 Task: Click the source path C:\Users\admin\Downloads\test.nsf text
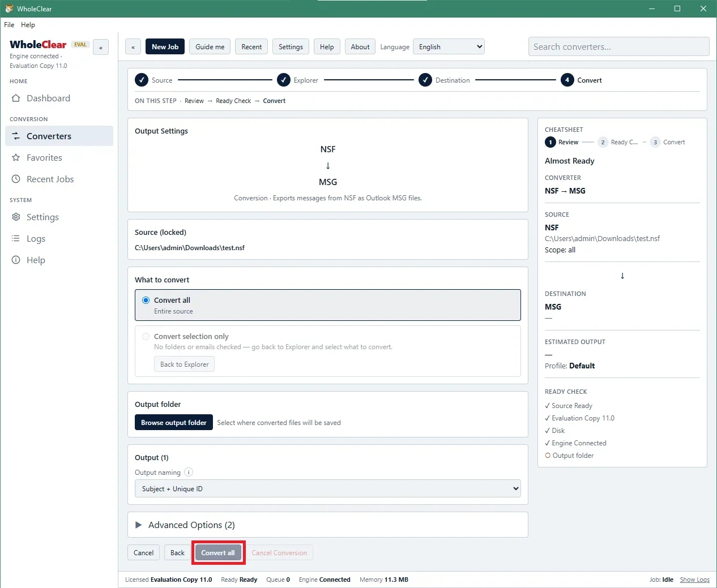coord(190,248)
